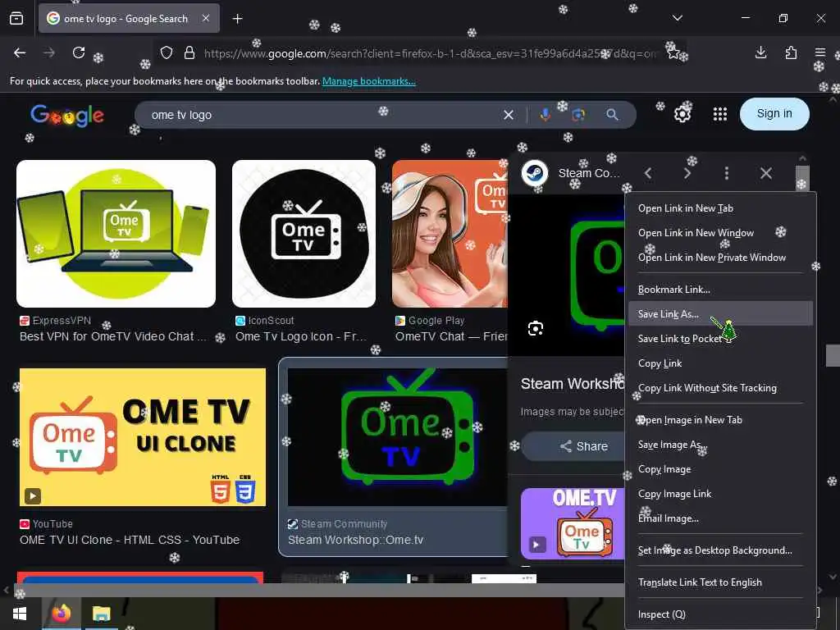This screenshot has width=840, height=630.
Task: Open the Extensions puzzle icon
Action: (x=791, y=52)
